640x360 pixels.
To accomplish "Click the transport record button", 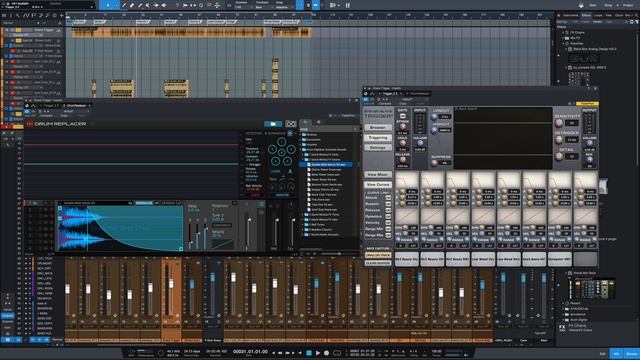I will tap(327, 353).
